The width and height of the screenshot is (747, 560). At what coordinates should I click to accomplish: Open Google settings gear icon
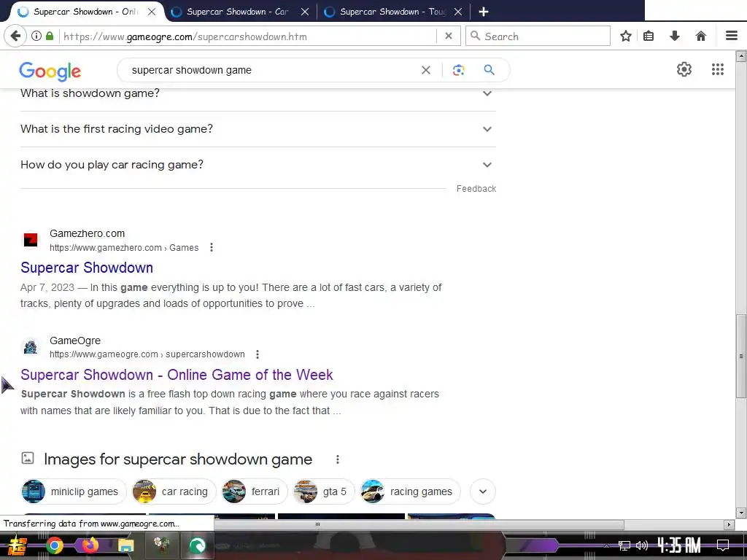pos(684,69)
